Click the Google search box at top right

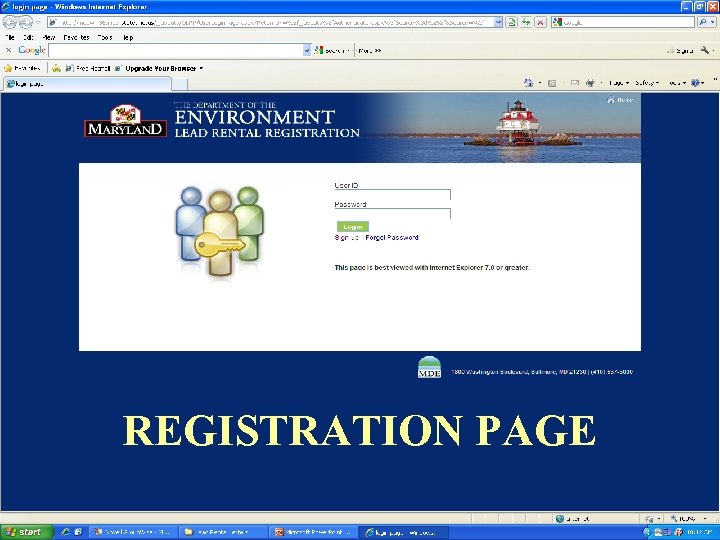click(x=624, y=22)
